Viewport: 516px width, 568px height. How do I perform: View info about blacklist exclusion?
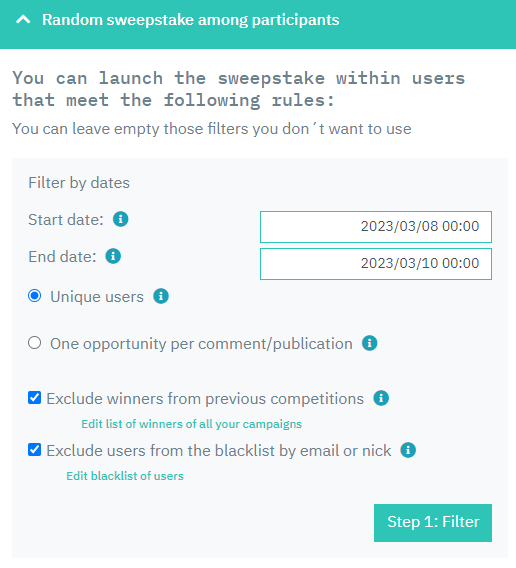pos(408,450)
